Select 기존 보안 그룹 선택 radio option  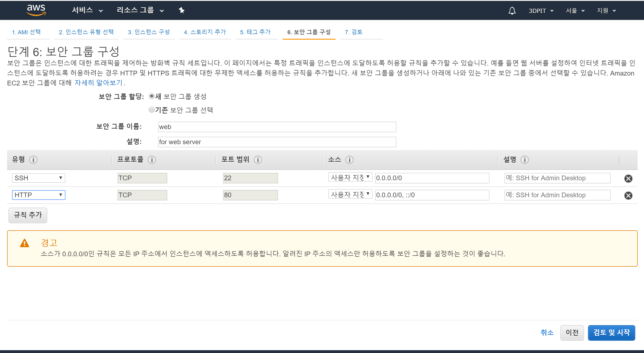tap(152, 110)
